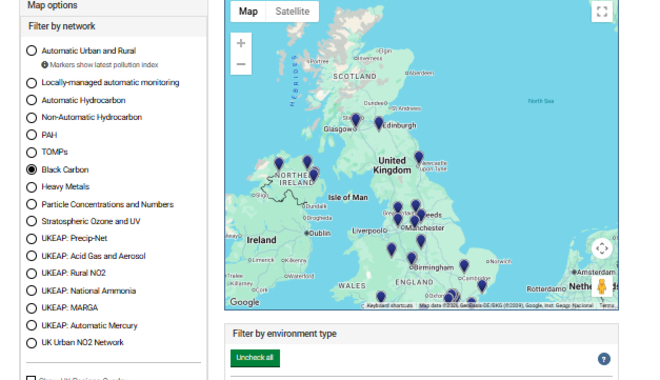Screen dimensions: 660x380
Task: Choose UK Urban NO2 Network option
Action: click(x=32, y=343)
